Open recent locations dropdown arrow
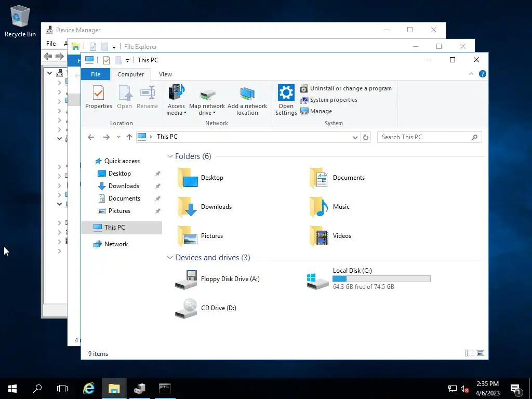Image resolution: width=532 pixels, height=399 pixels. (x=118, y=137)
